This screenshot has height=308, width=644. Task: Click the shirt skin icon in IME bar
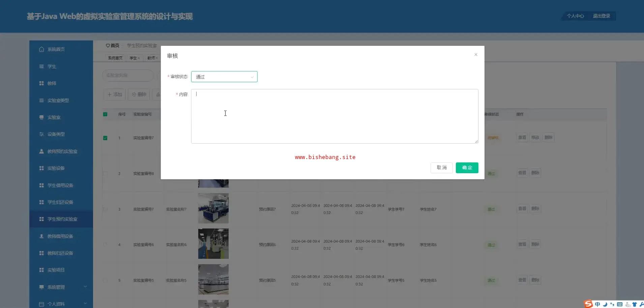tap(635, 304)
